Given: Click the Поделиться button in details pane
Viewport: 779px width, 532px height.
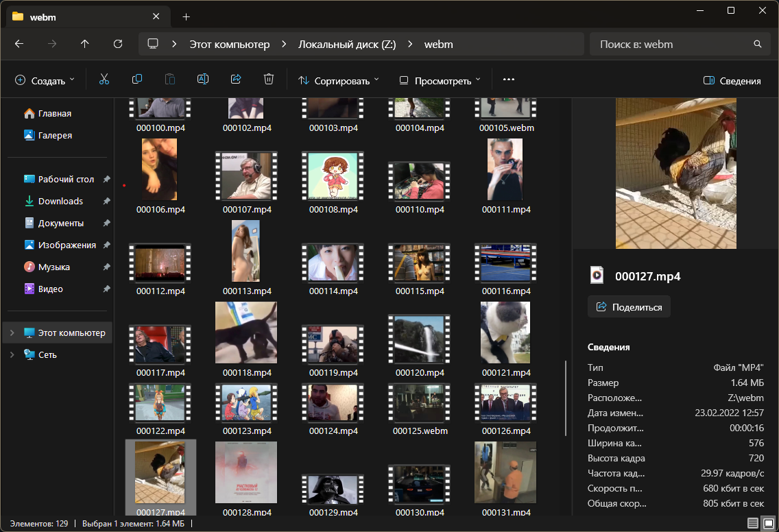Looking at the screenshot, I should tap(629, 306).
